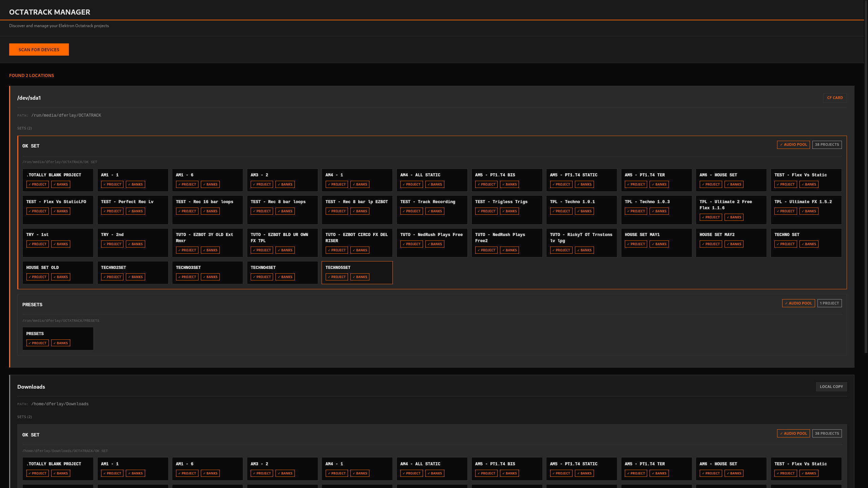Image resolution: width=868 pixels, height=488 pixels.
Task: Click Audio Pool badge in PRESETS set
Action: point(798,303)
